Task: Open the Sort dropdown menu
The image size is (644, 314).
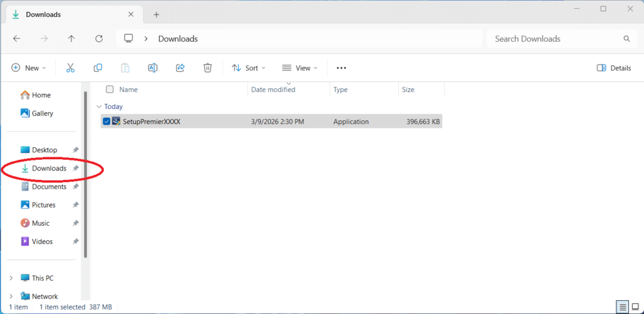Action: (248, 68)
